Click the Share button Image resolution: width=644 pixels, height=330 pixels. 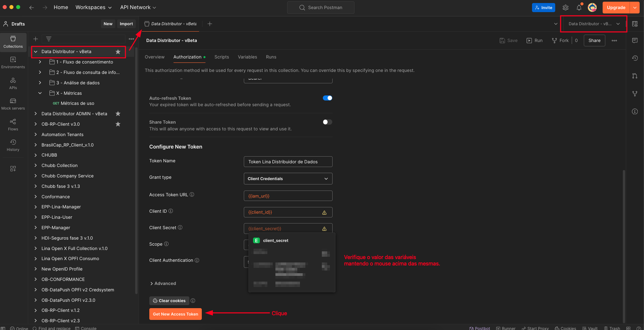[x=594, y=41]
